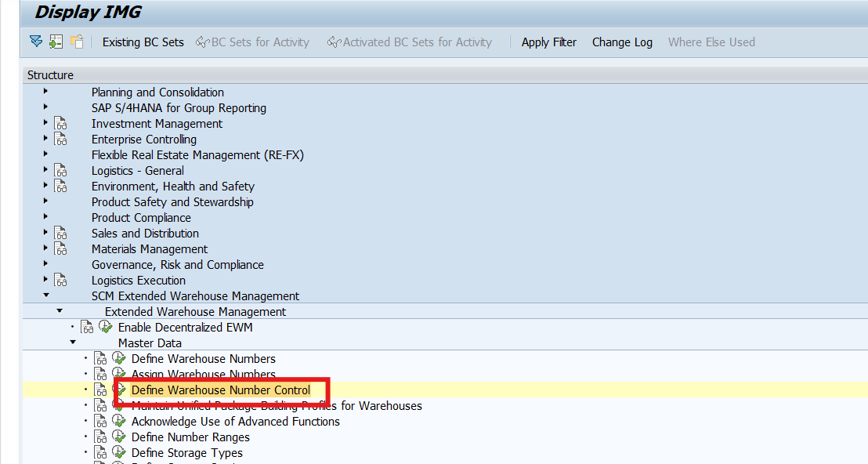Click the clipboard icon in the toolbar
The height and width of the screenshot is (464, 868).
point(76,42)
